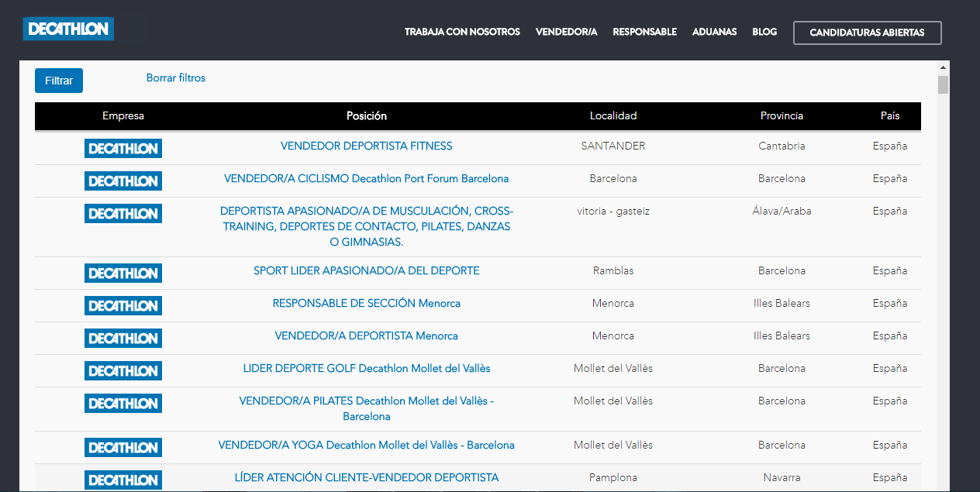Open the Responsable menu item
Viewport: 980px width, 492px height.
point(644,33)
